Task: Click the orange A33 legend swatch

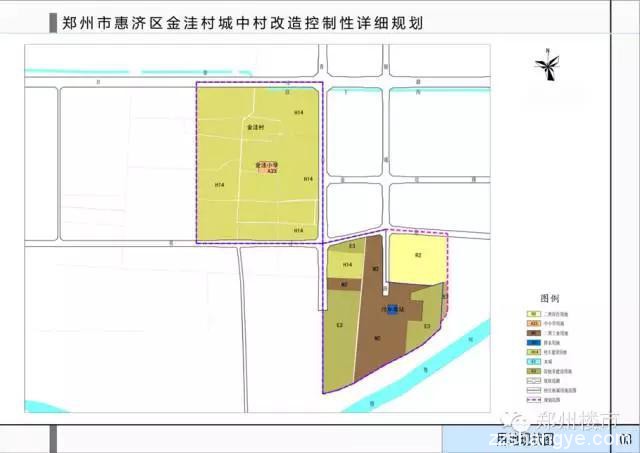Action: [533, 323]
